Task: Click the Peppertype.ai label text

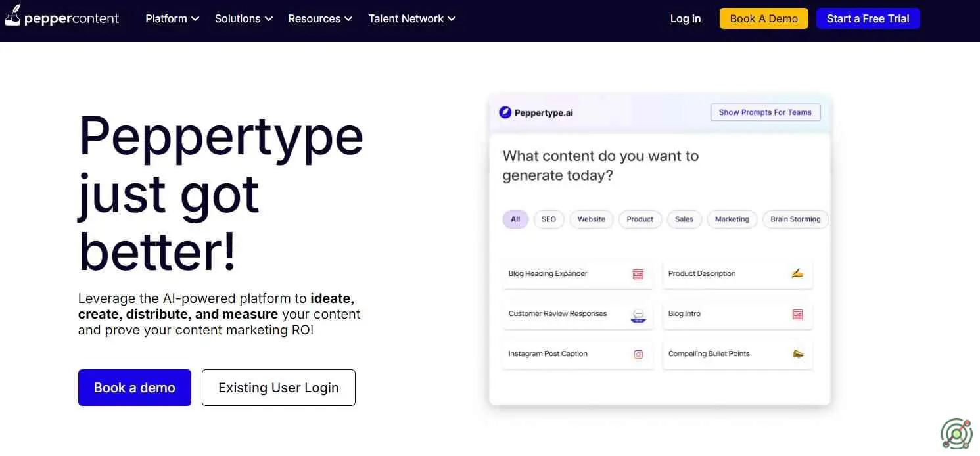Action: [544, 113]
